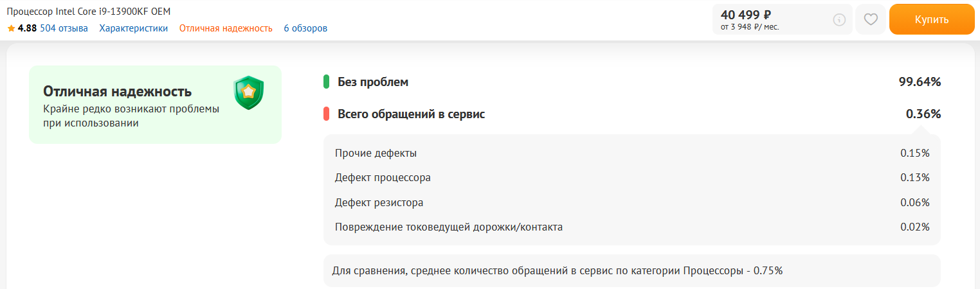The image size is (980, 289).
Task: Click the red service requests indicator
Action: tap(327, 114)
